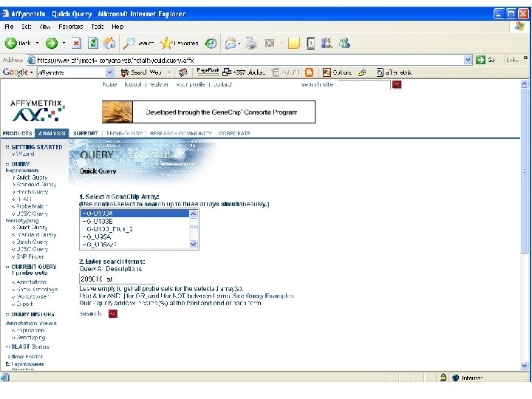Click Gene Ontology in sidebar

coord(37,290)
